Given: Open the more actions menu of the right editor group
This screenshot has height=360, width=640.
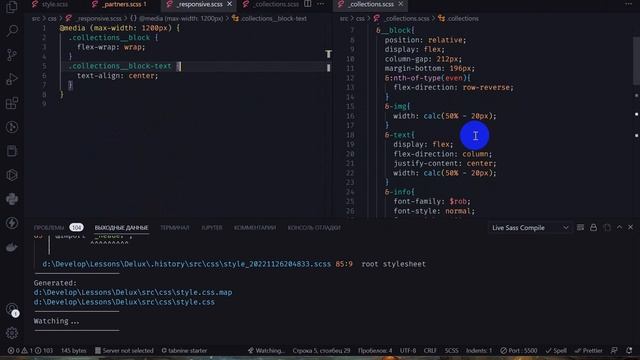Looking at the screenshot, I should point(628,4).
